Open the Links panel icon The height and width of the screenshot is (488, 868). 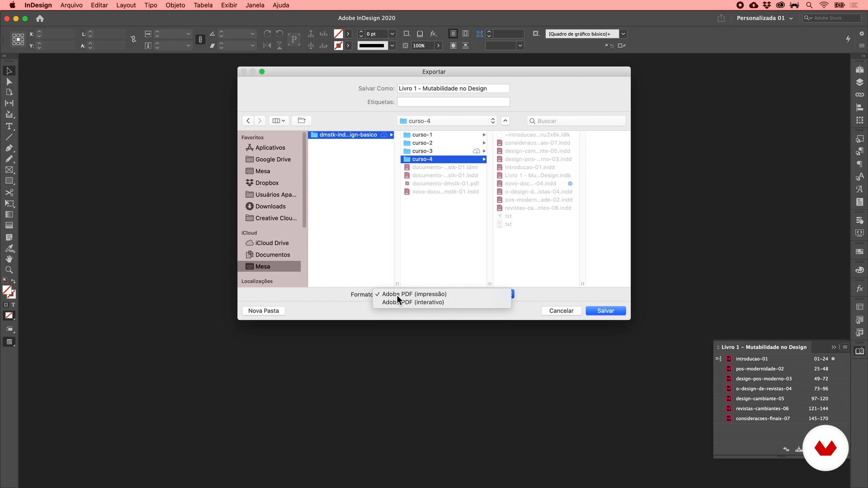pos(859,95)
